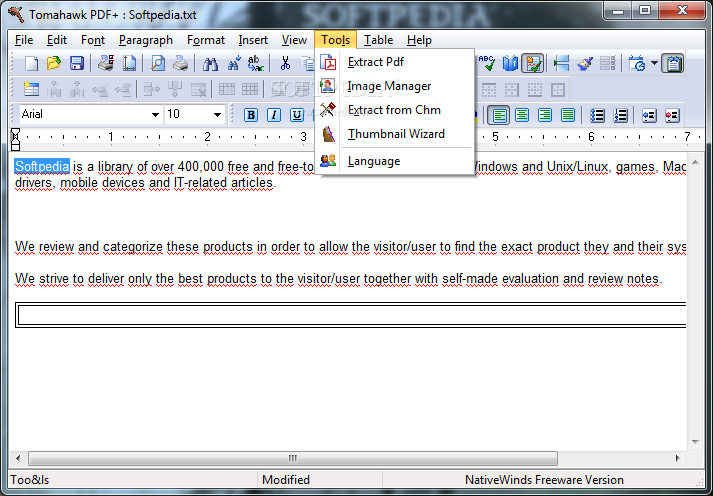This screenshot has width=713, height=496.
Task: Open the View menu
Action: coord(294,40)
